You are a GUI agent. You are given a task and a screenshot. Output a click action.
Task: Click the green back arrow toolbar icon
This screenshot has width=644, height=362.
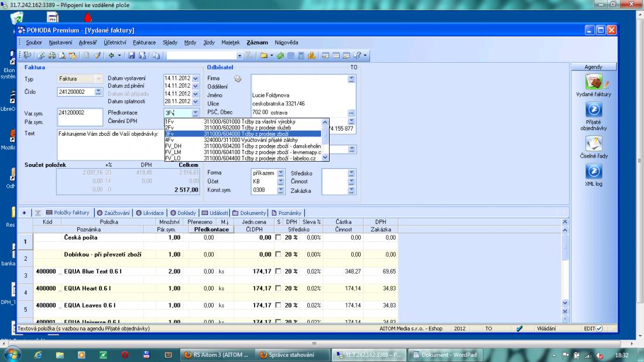pos(111,56)
